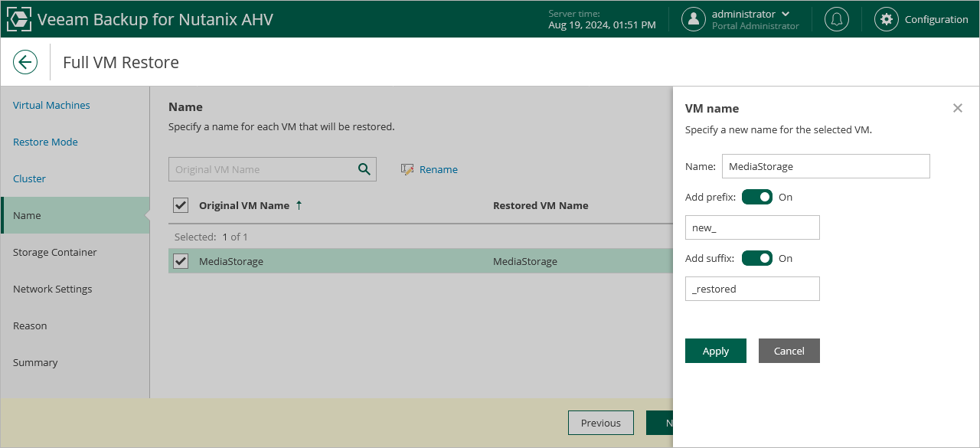Open the Virtual Machines step
The width and height of the screenshot is (980, 448).
pos(51,105)
